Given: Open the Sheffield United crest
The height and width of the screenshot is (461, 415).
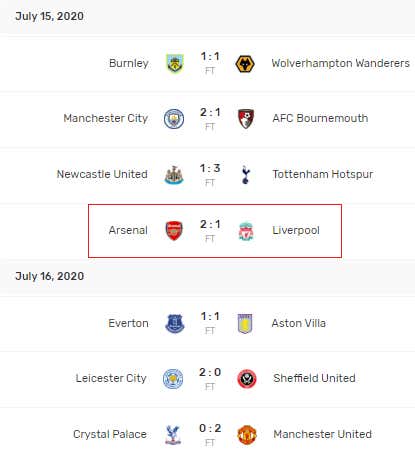Looking at the screenshot, I should (x=247, y=379).
